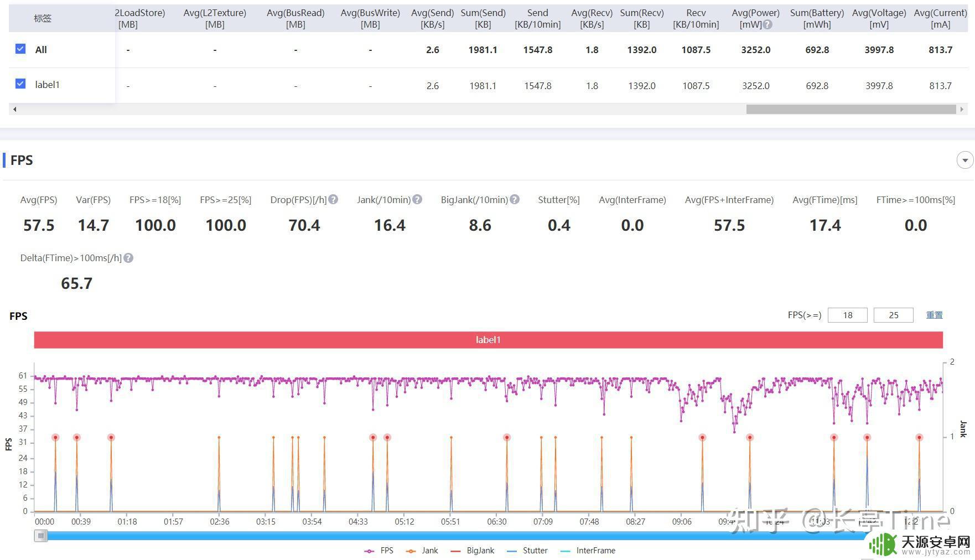The width and height of the screenshot is (975, 560).
Task: Click the Avg(FTime)[ms] value 17.4
Action: 825,225
